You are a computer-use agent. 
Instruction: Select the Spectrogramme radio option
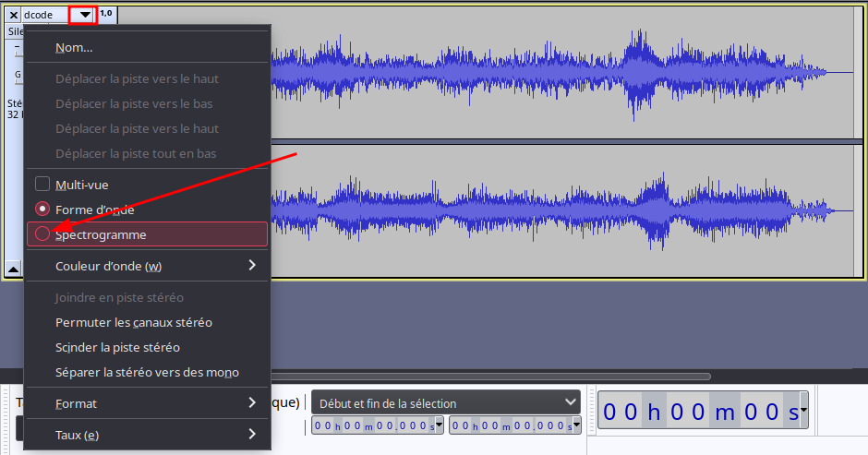point(42,234)
